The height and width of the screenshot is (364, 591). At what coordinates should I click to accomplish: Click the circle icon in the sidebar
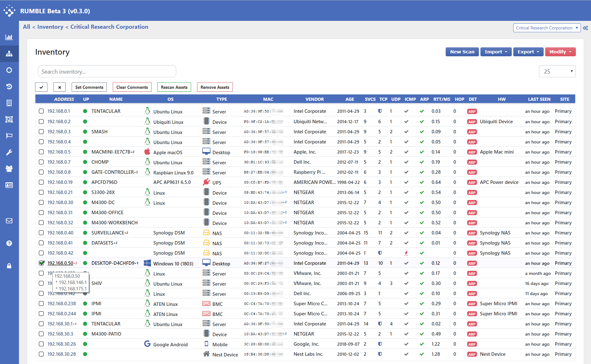coord(9,70)
